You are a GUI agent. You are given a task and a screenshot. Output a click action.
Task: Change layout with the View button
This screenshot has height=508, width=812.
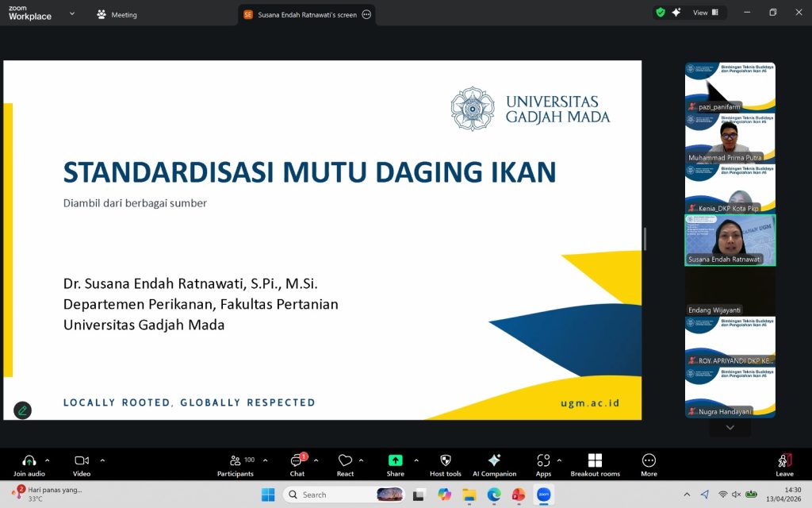coord(705,13)
